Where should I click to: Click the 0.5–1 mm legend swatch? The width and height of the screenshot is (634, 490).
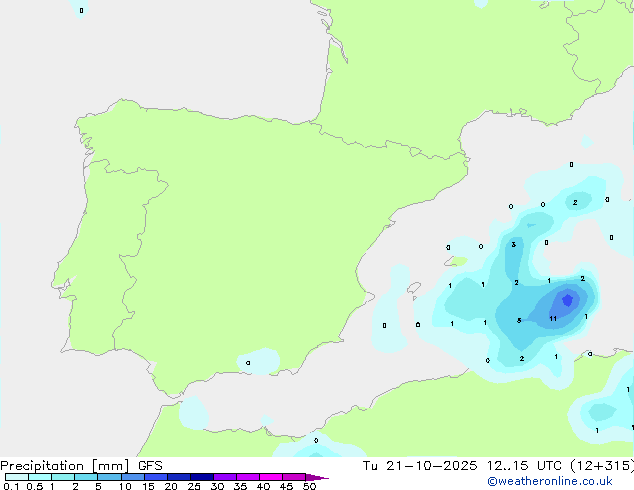tap(40, 477)
